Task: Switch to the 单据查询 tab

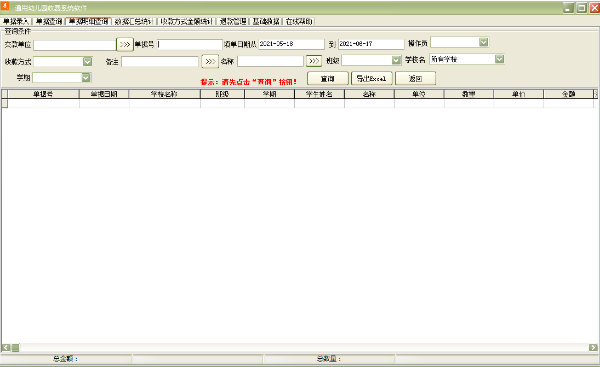Action: click(x=49, y=21)
